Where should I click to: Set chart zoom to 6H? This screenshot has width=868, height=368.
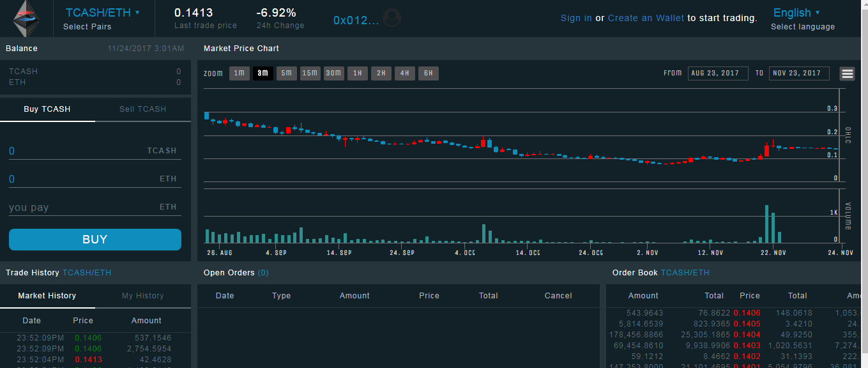click(x=428, y=73)
